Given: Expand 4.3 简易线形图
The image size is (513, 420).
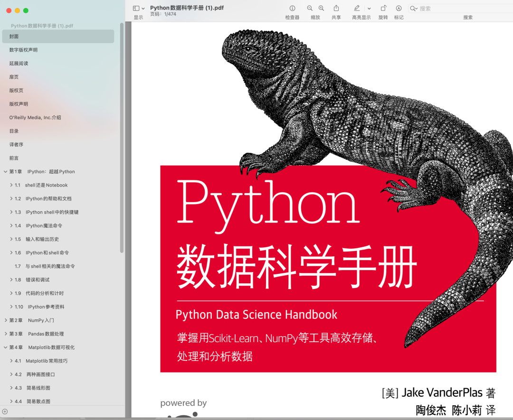Looking at the screenshot, I should (x=11, y=388).
